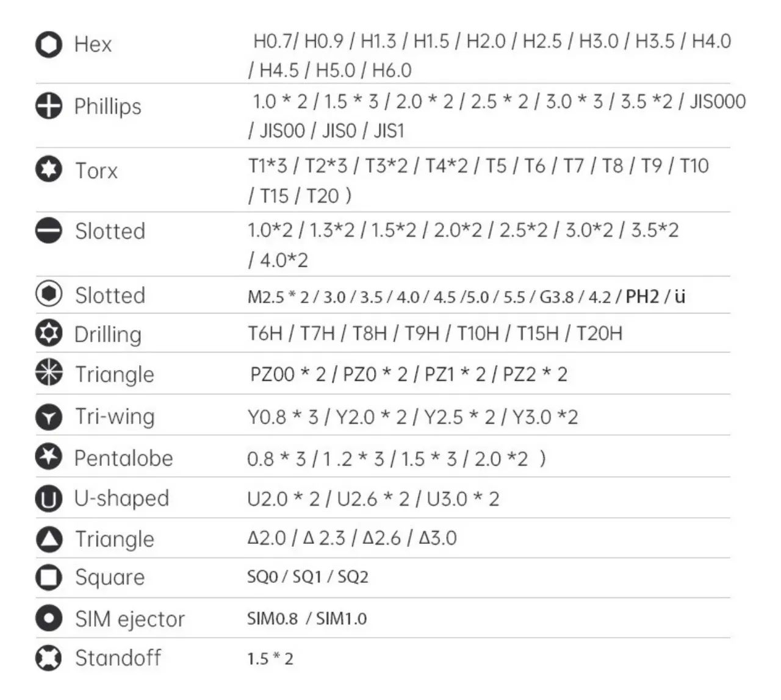The width and height of the screenshot is (781, 700).
Task: Click the "SIM ejector" text label
Action: (129, 619)
